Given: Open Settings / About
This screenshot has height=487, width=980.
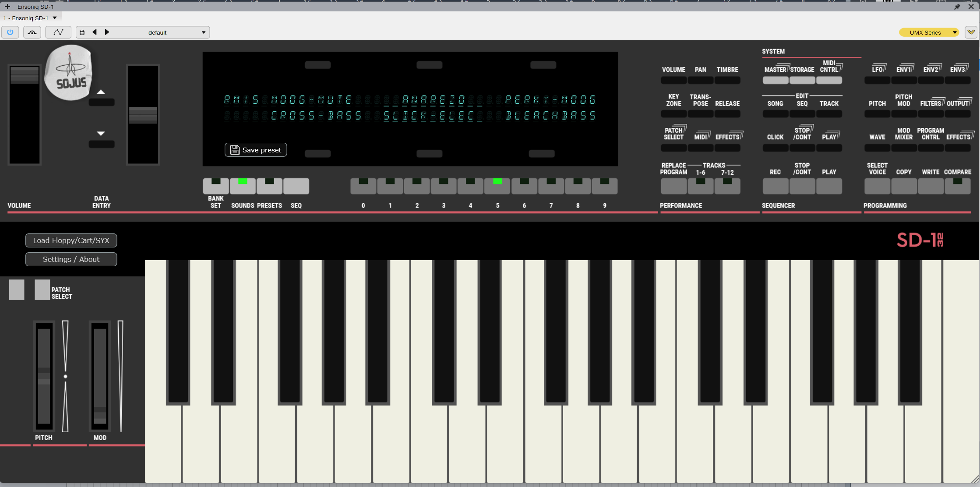Looking at the screenshot, I should [71, 259].
